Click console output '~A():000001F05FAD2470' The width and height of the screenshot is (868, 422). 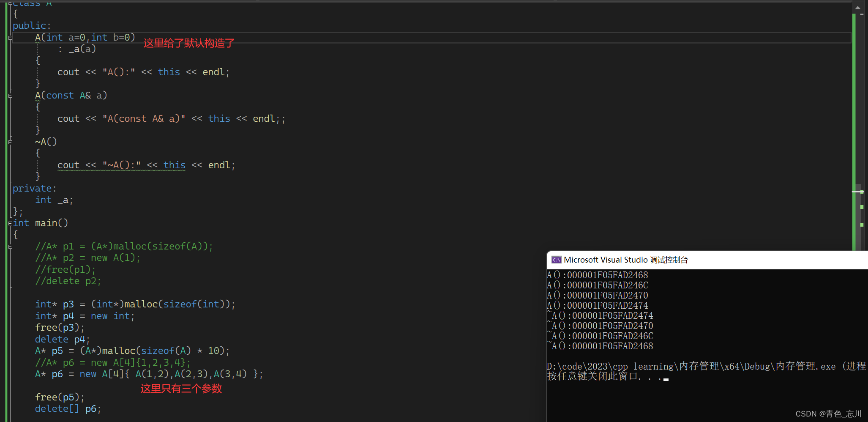[x=600, y=326]
